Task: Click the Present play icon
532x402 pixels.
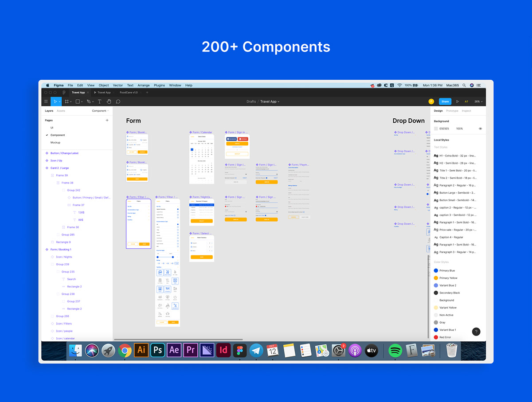Action: click(458, 101)
